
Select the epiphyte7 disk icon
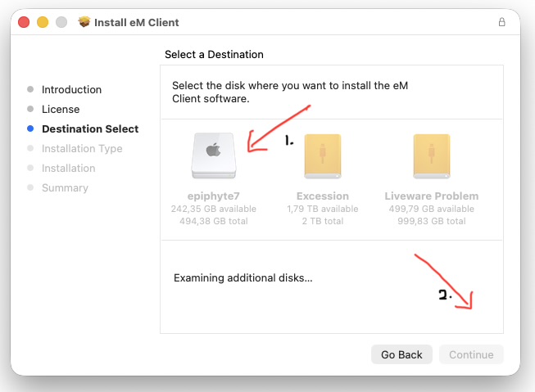point(213,156)
